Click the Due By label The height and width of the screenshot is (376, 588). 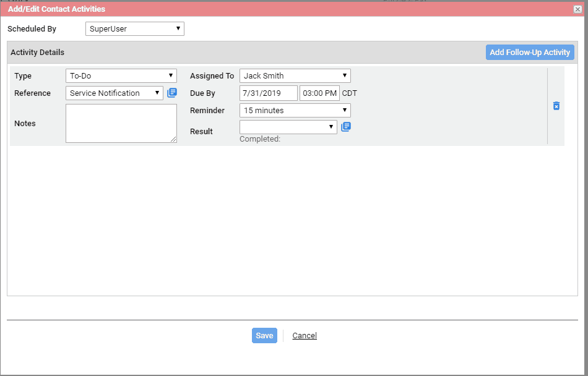[x=202, y=93]
